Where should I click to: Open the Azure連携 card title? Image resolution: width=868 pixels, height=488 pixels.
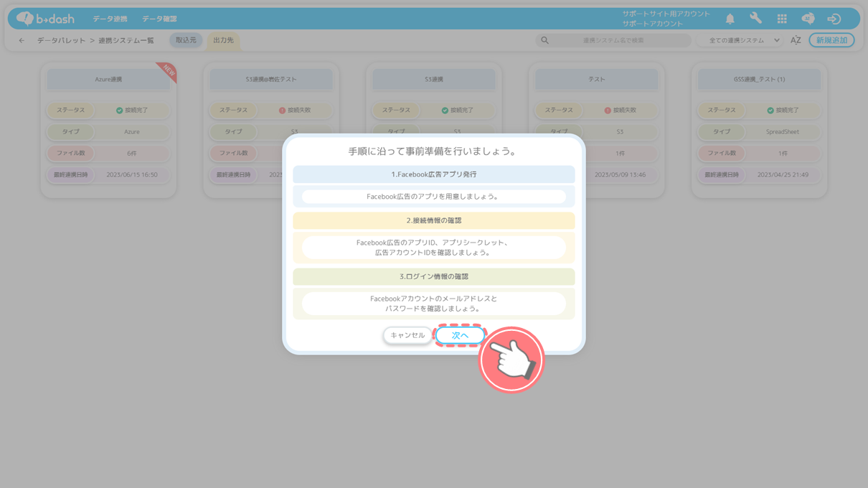pos(109,79)
